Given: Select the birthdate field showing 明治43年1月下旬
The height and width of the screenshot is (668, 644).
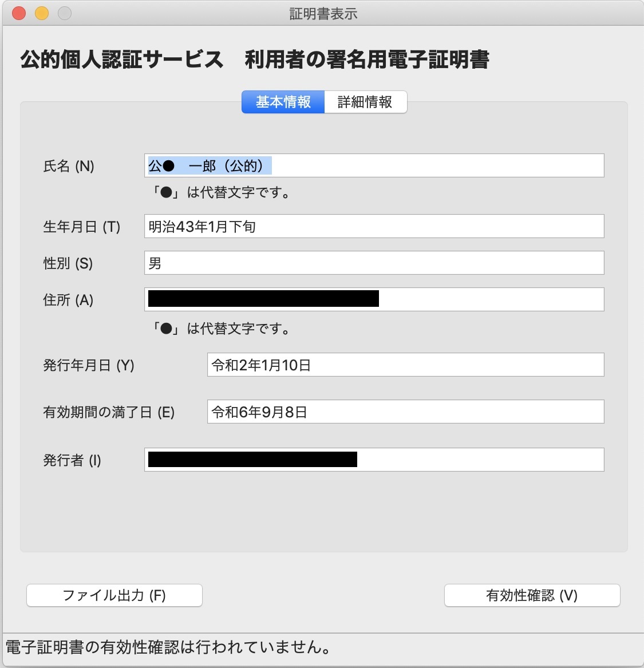Looking at the screenshot, I should click(372, 226).
